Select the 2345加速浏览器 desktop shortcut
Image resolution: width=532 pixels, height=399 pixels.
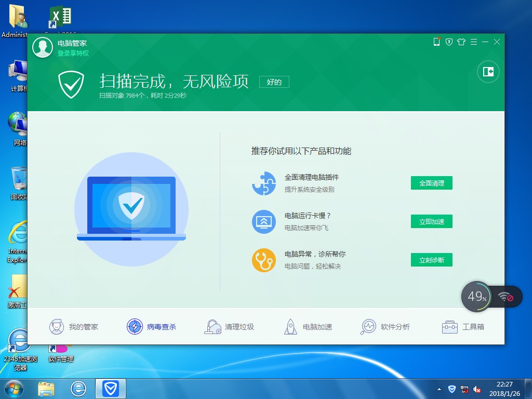coord(20,351)
